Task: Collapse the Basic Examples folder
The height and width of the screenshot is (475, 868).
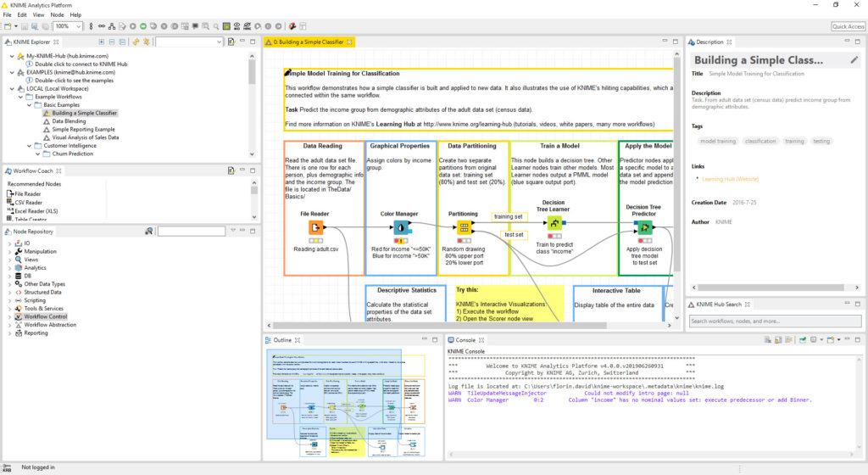Action: click(30, 104)
